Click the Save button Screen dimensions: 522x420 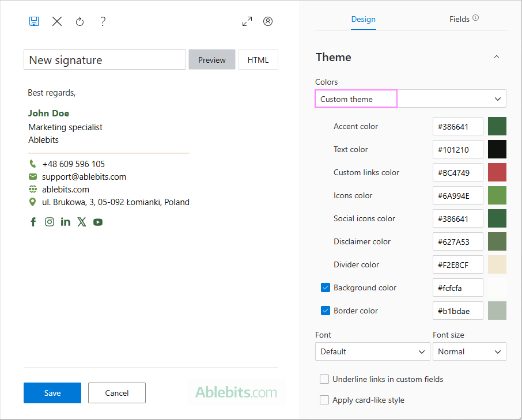click(52, 393)
